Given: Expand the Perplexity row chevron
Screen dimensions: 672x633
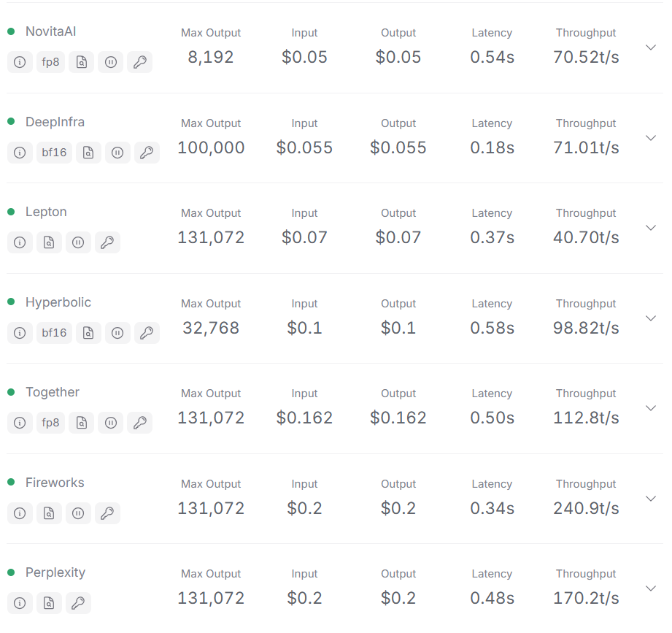Looking at the screenshot, I should pos(651,588).
